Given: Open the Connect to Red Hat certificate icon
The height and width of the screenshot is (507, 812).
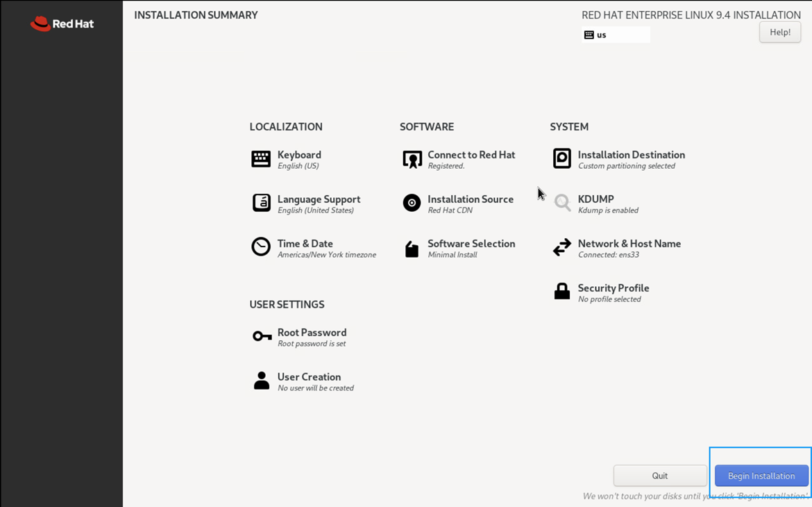Looking at the screenshot, I should pyautogui.click(x=412, y=159).
